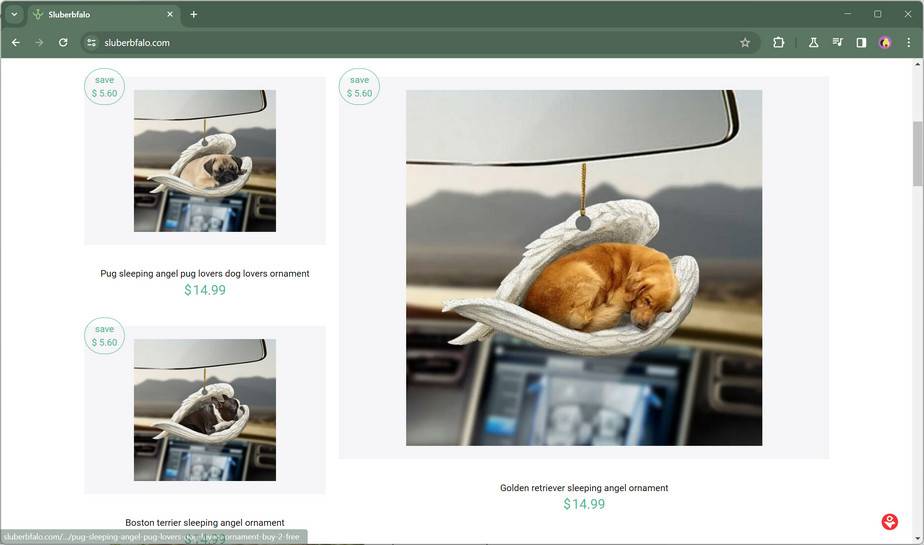
Task: Reload the current page
Action: [63, 42]
